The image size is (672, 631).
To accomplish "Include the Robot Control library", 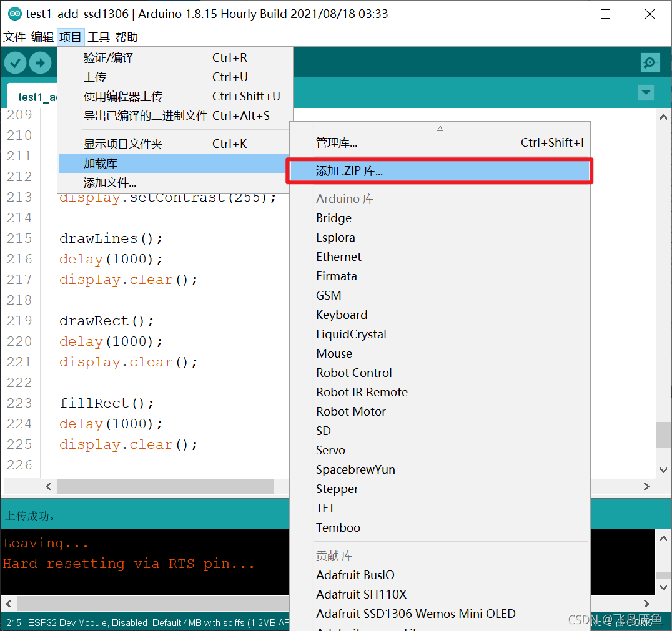I will [x=440, y=373].
